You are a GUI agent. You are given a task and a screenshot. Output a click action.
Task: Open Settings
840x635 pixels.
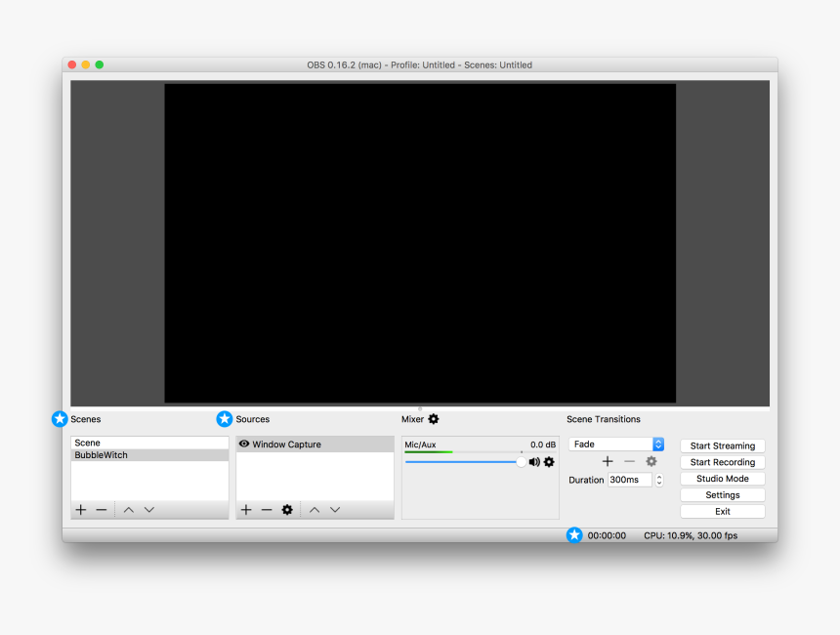coord(722,495)
